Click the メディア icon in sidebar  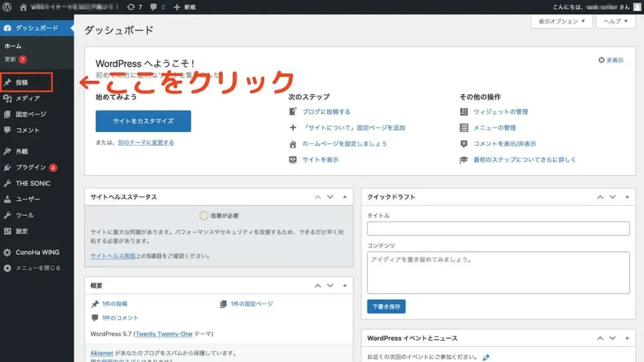8,99
